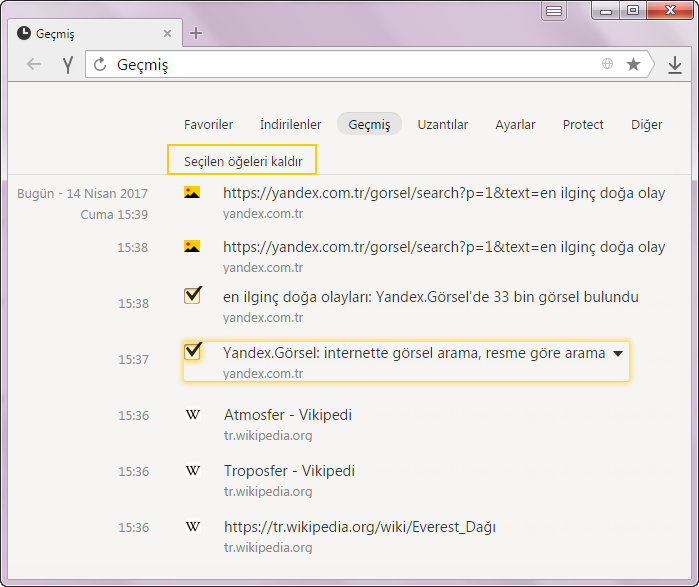699x587 pixels.
Task: Click 'Seçilen öğeleri kaldır' button
Action: pyautogui.click(x=242, y=160)
